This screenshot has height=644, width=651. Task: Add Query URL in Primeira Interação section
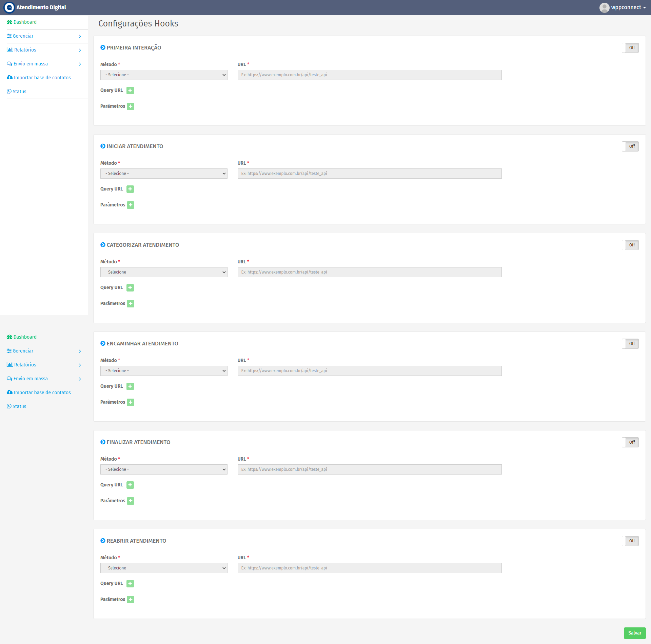coord(130,90)
